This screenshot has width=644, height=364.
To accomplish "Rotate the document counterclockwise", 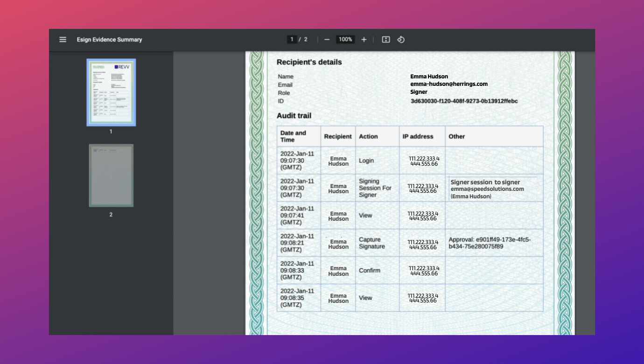I will click(401, 40).
